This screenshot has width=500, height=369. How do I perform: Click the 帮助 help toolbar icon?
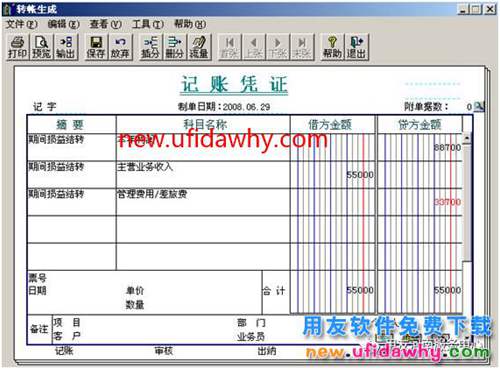coord(332,47)
